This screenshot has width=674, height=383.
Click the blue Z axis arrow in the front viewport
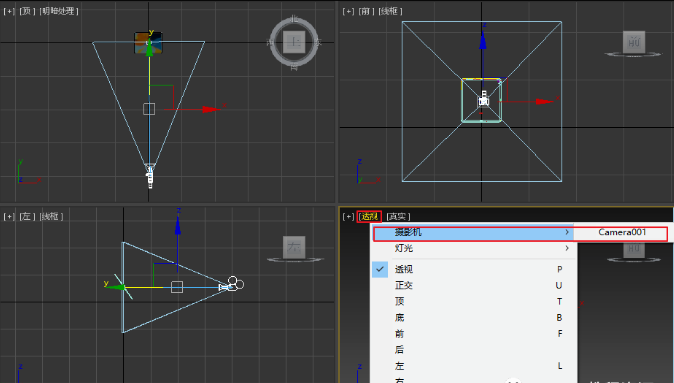click(483, 40)
